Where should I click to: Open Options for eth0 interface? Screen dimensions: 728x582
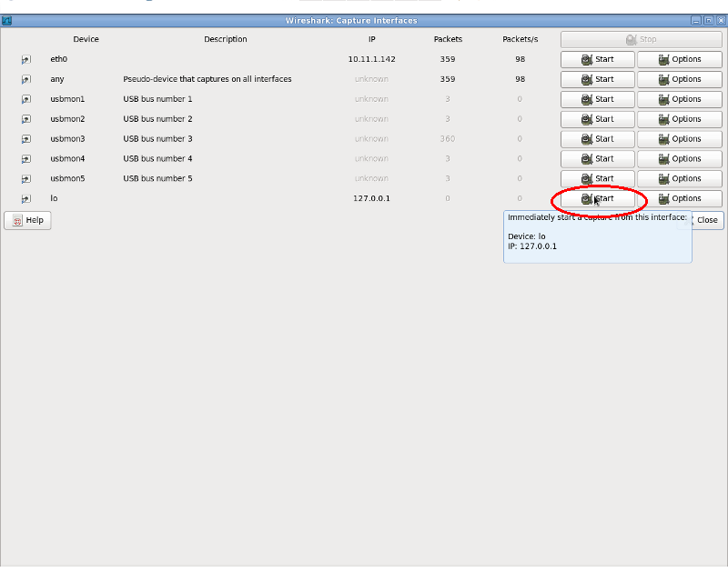click(x=679, y=59)
